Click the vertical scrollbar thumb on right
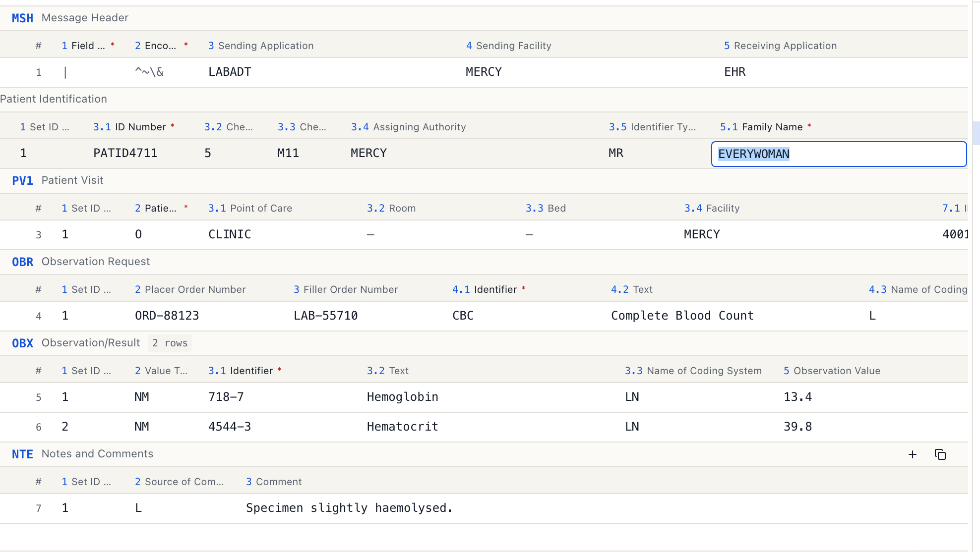Image resolution: width=980 pixels, height=552 pixels. pos(977,133)
